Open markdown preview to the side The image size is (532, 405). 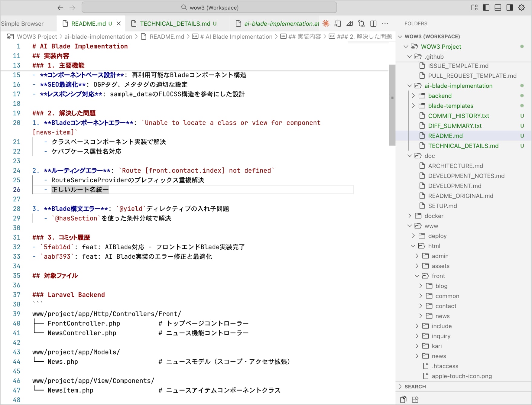(x=338, y=24)
